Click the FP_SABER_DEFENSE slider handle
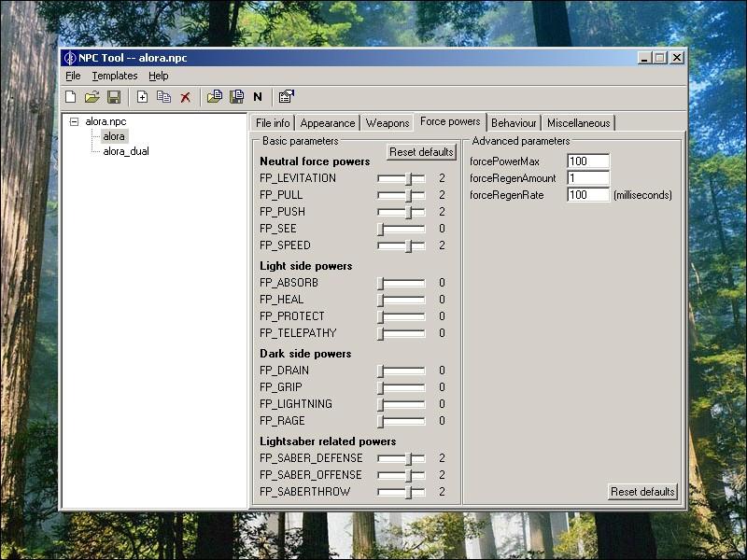This screenshot has height=560, width=747. coord(409,459)
